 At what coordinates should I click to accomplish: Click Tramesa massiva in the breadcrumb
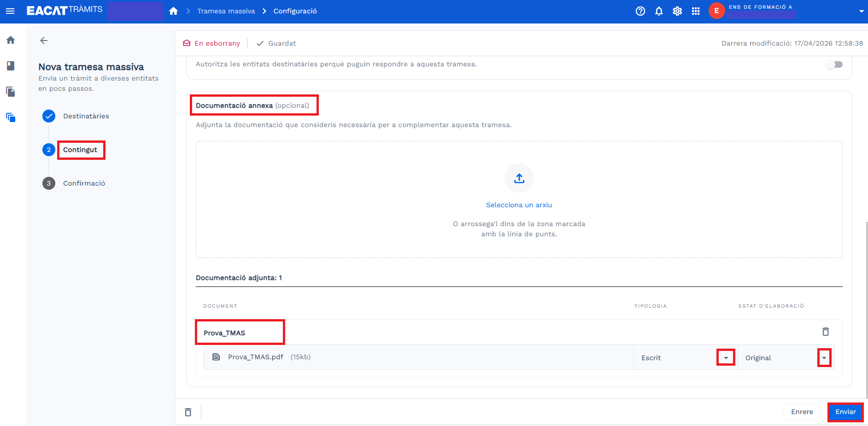pos(226,11)
